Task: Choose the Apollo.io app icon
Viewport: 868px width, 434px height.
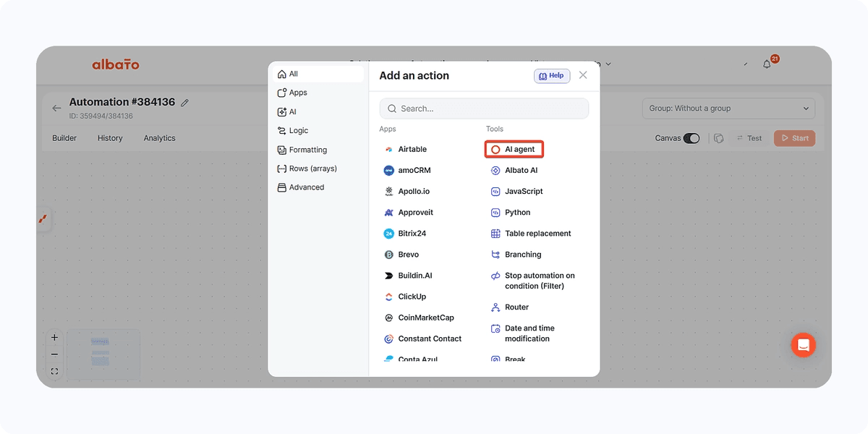Action: click(389, 192)
